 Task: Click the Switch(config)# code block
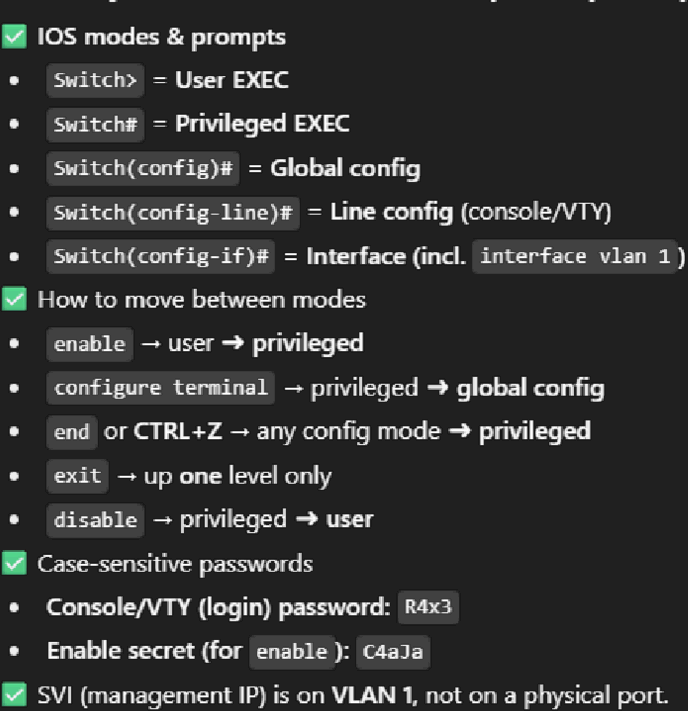[x=143, y=168]
